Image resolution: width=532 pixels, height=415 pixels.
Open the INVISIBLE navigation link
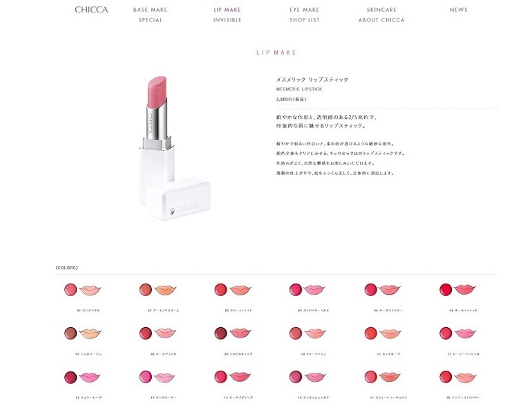coord(227,20)
